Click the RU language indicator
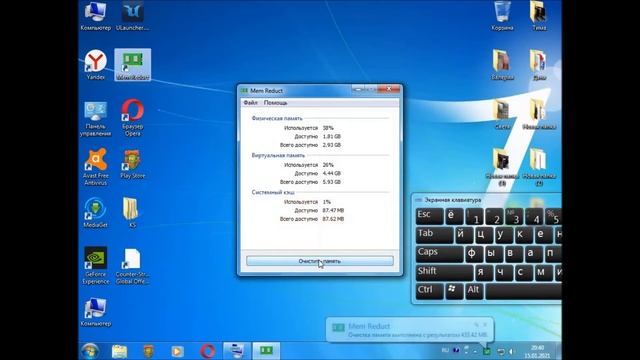Viewport: 640px width, 360px height. [x=445, y=350]
